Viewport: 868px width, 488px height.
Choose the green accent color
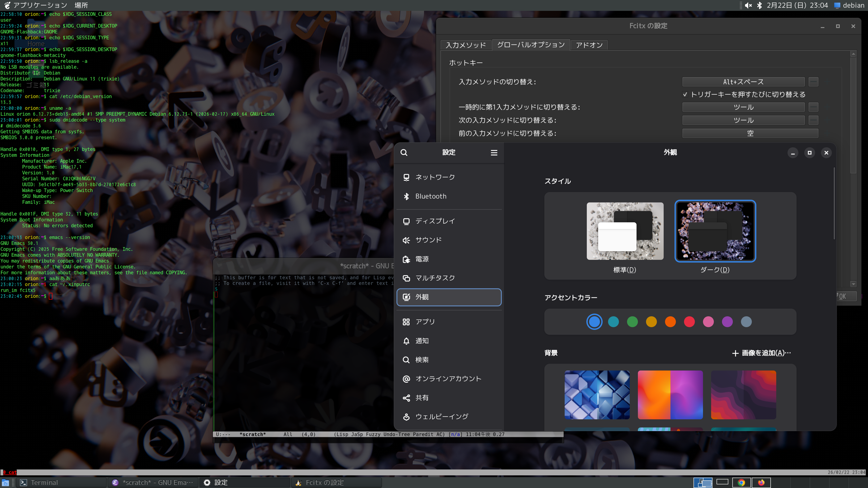click(x=632, y=322)
